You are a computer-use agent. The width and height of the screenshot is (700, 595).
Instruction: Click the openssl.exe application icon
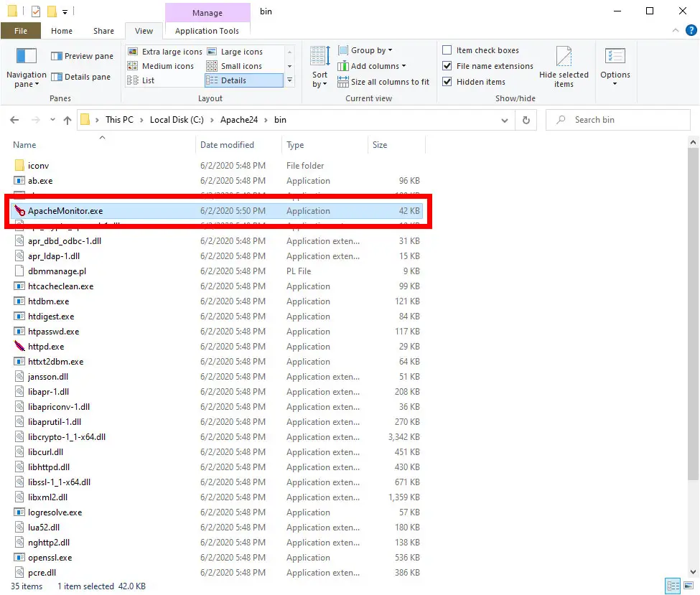(19, 558)
